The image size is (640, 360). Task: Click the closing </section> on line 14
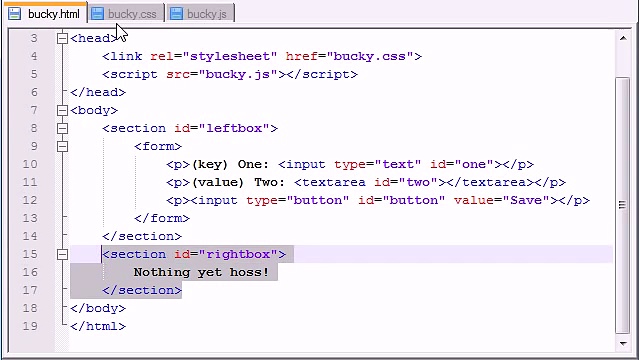142,236
